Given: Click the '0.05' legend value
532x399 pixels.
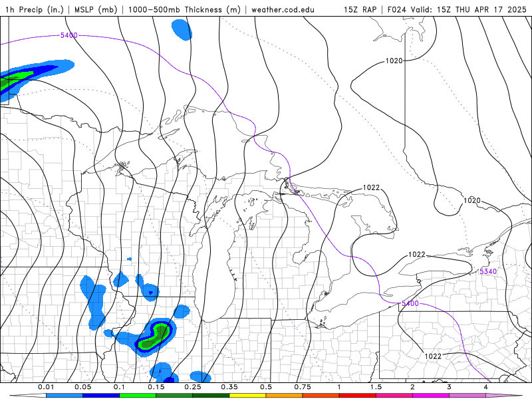Looking at the screenshot, I should coord(82,387).
